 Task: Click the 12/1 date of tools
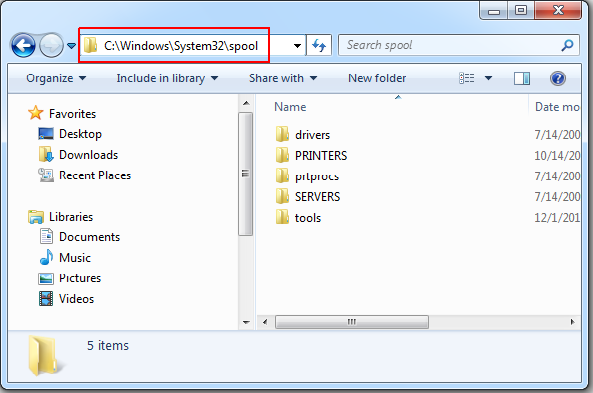click(557, 217)
